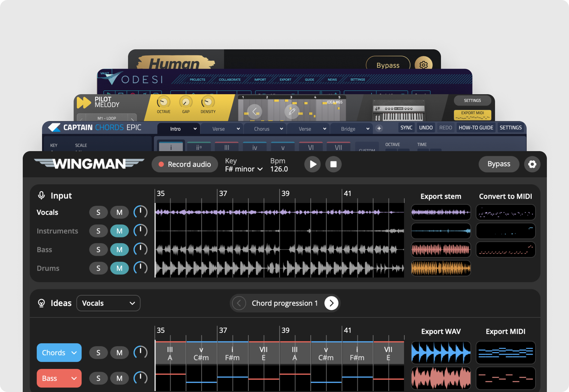
Task: Open Odesi Import menu
Action: pos(260,80)
